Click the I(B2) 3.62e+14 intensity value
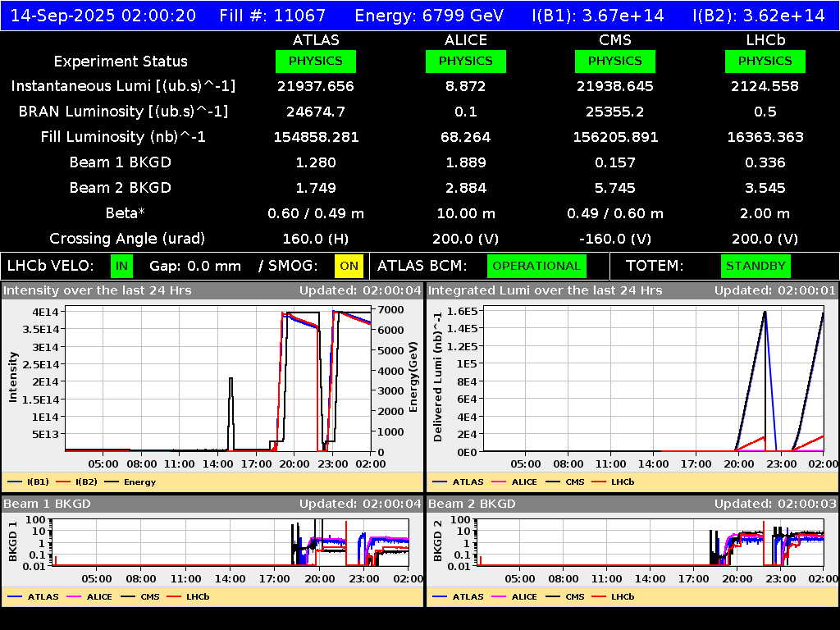Screen dimensions: 840x630 point(759,16)
